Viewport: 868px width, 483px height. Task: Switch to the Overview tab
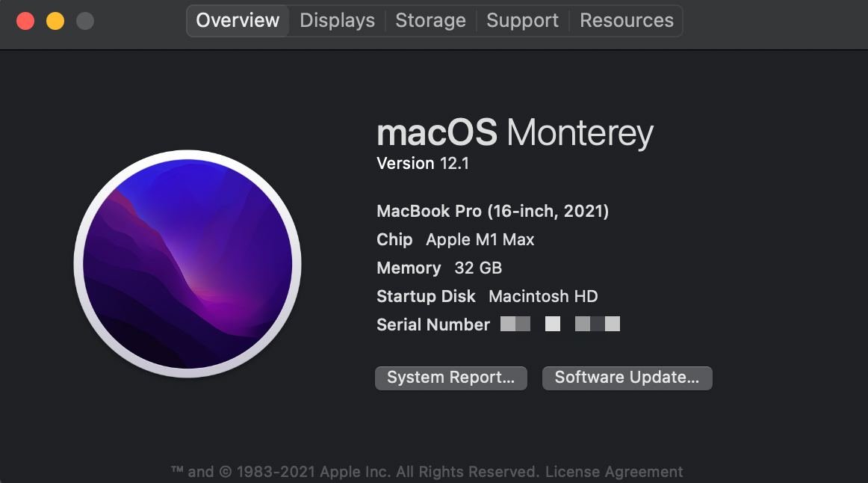tap(238, 20)
